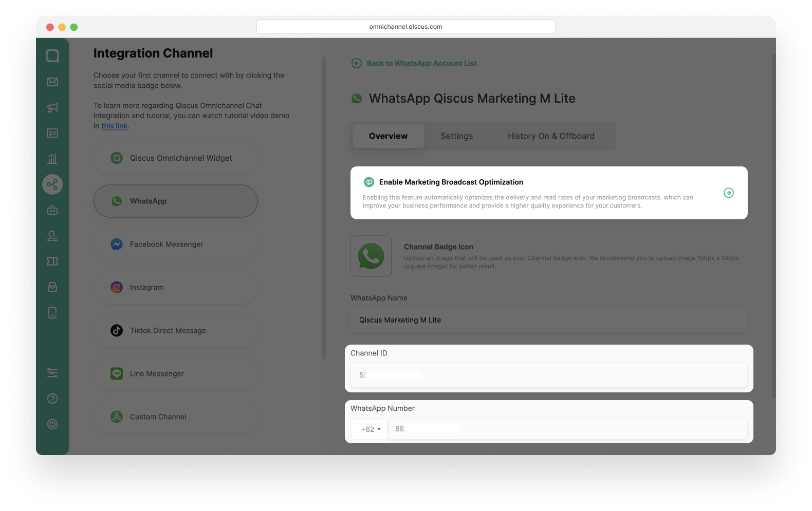Select the integration share icon in the sidebar
This screenshot has width=812, height=511.
coord(52,184)
